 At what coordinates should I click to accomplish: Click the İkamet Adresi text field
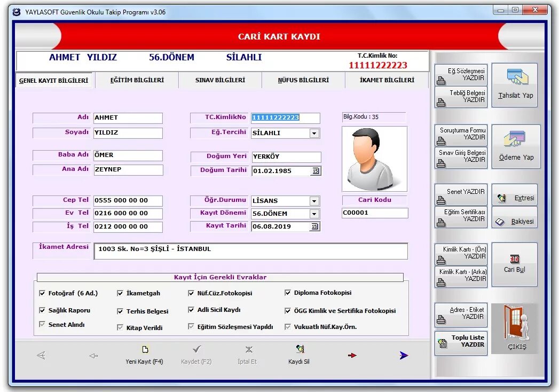[x=250, y=251]
